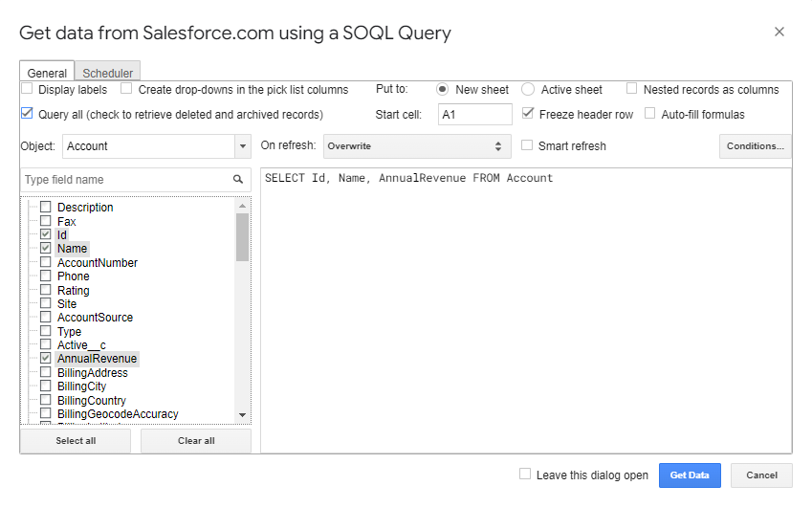Switch to the Scheduler tab
This screenshot has width=812, height=508.
pyautogui.click(x=107, y=73)
